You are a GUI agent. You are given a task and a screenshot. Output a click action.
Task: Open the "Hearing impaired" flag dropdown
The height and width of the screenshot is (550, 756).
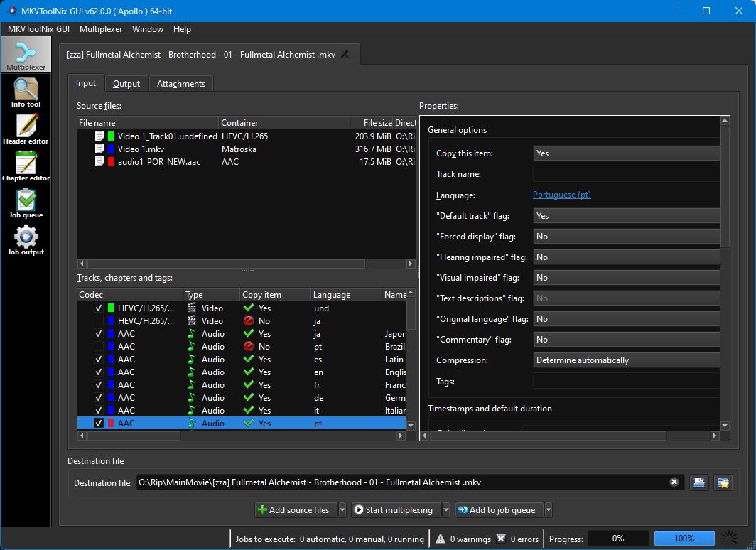(x=626, y=257)
